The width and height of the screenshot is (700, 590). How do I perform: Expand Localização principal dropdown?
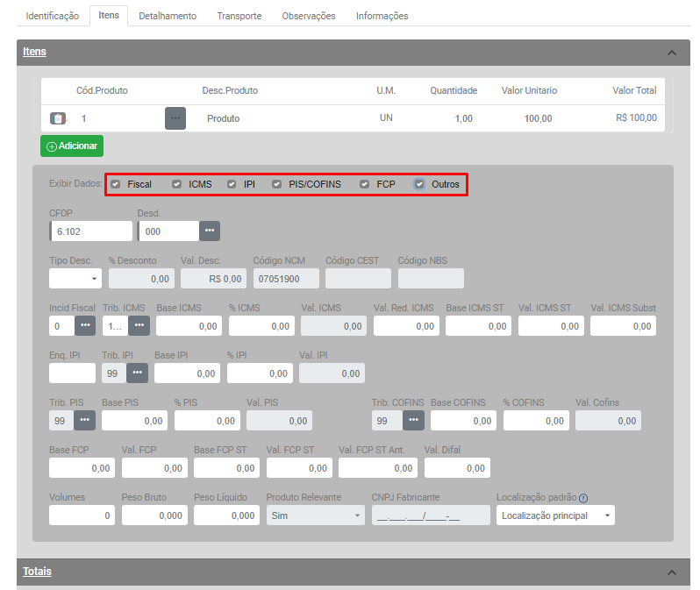(556, 515)
